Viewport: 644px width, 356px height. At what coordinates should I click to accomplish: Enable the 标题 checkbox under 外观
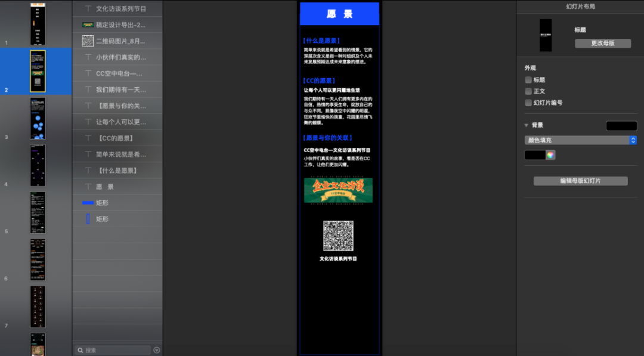point(528,80)
